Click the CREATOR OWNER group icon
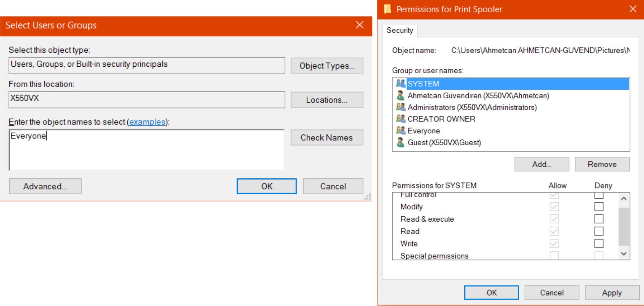The height and width of the screenshot is (306, 644). pos(400,119)
